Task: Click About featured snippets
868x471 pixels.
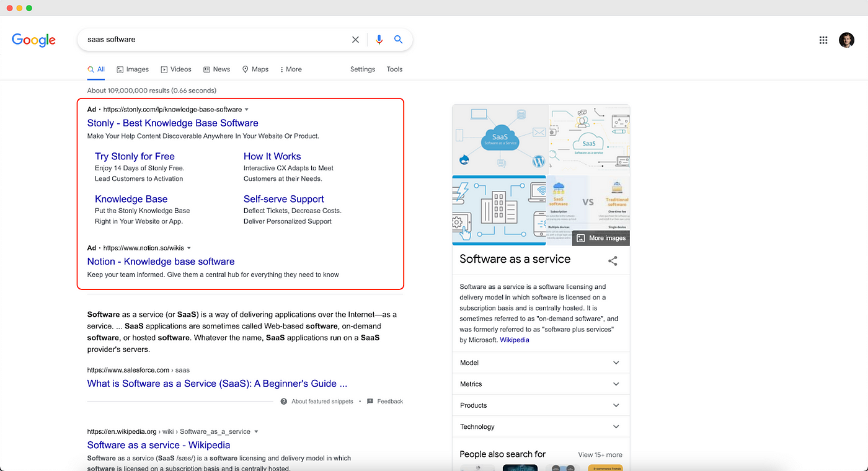Action: coord(322,402)
